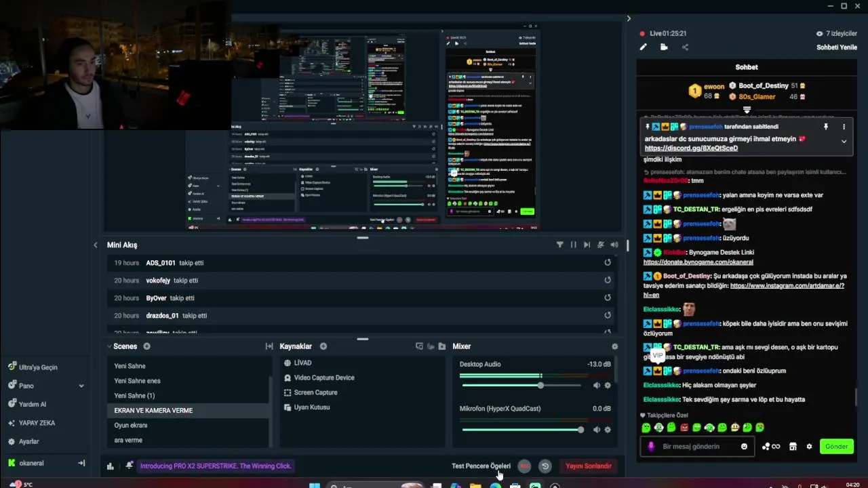
Task: Toggle the crossed-out alerts icon in Mini Akış
Action: [x=600, y=245]
